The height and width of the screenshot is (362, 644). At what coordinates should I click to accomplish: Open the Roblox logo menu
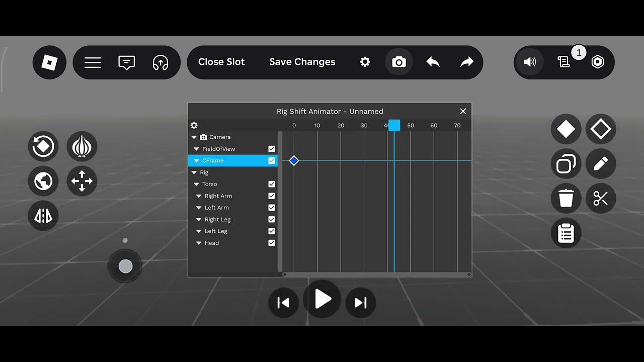pos(49,62)
